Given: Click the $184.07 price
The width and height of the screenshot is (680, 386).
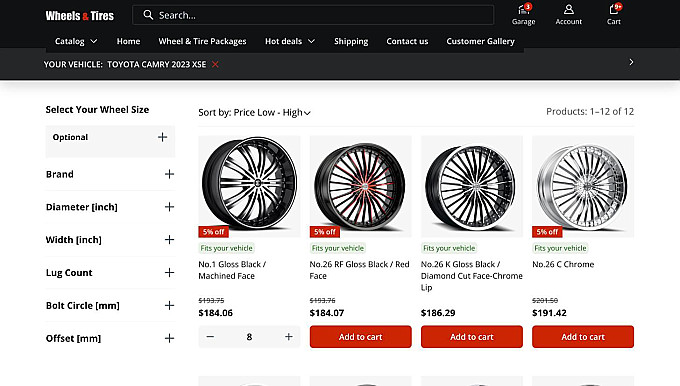Looking at the screenshot, I should click(327, 313).
